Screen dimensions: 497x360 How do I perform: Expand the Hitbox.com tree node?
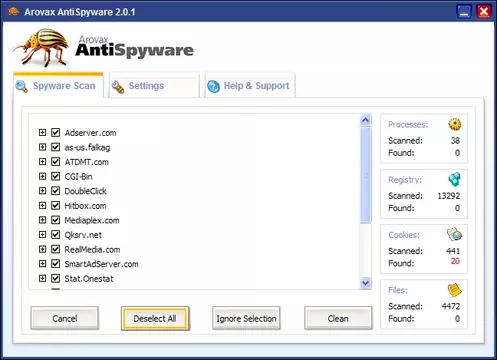[42, 205]
